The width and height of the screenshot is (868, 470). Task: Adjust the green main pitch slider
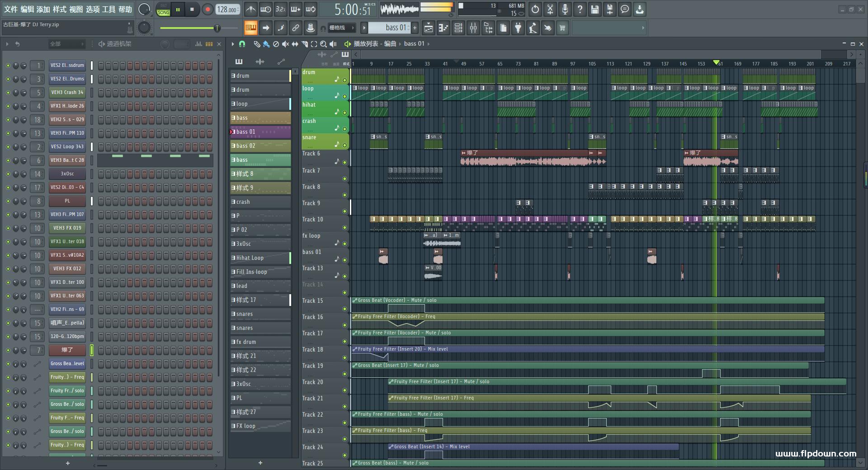[x=199, y=28]
